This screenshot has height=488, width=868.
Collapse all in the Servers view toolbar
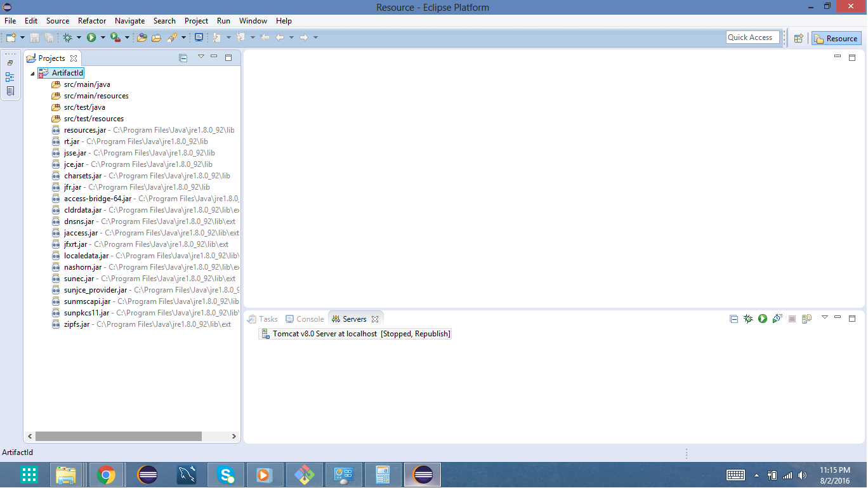pyautogui.click(x=733, y=319)
